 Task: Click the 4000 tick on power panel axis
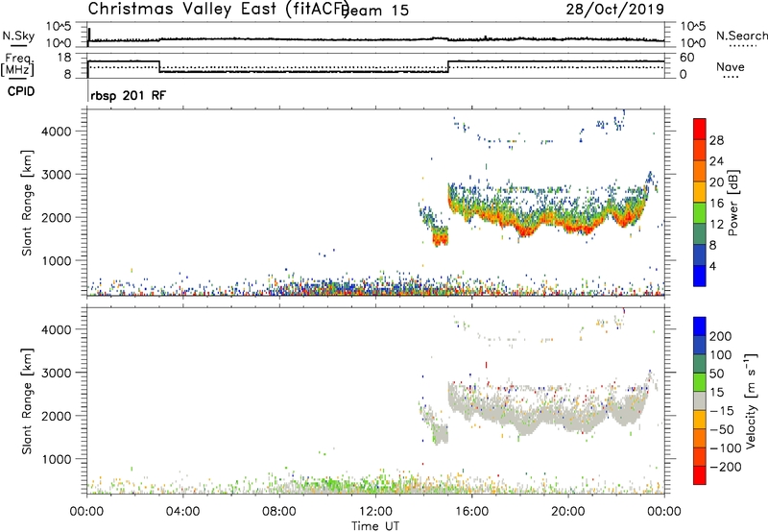pos(57,132)
